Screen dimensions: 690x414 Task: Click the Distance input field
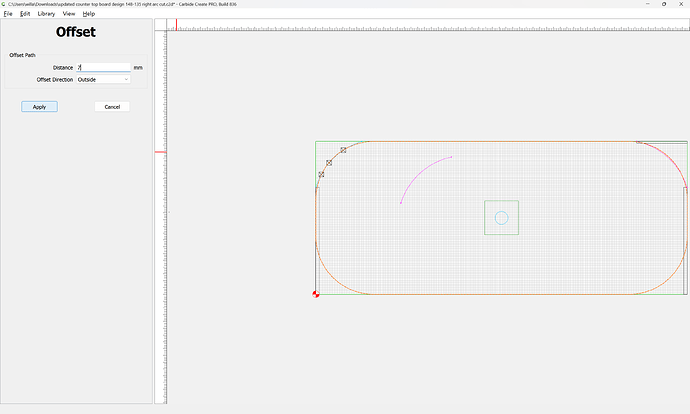[103, 67]
